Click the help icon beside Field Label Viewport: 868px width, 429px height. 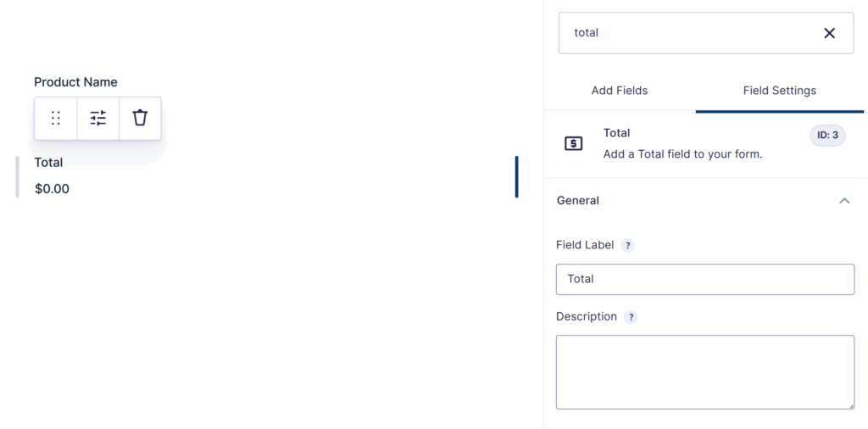tap(627, 246)
